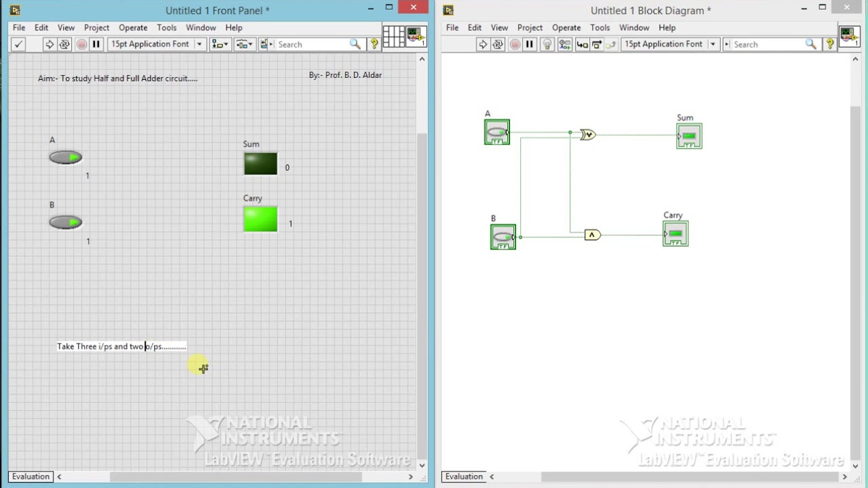The image size is (868, 488).
Task: Click Run Continuously in Block Diagram toolbar
Action: click(x=498, y=44)
